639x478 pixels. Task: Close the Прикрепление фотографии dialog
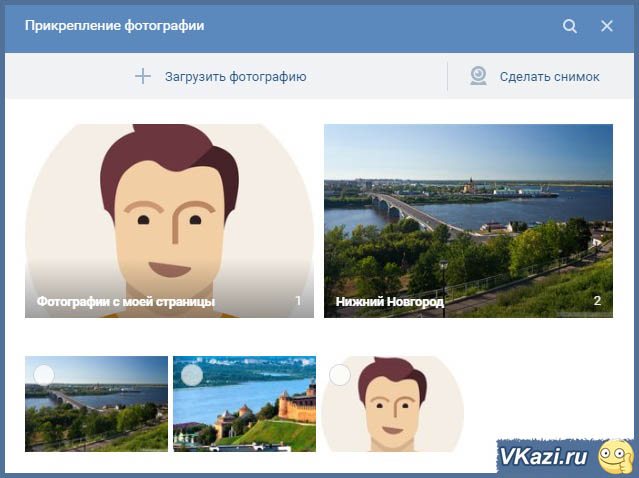tap(607, 26)
